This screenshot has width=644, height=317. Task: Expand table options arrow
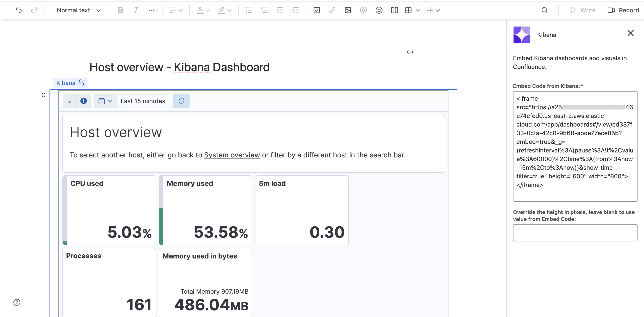tap(418, 11)
